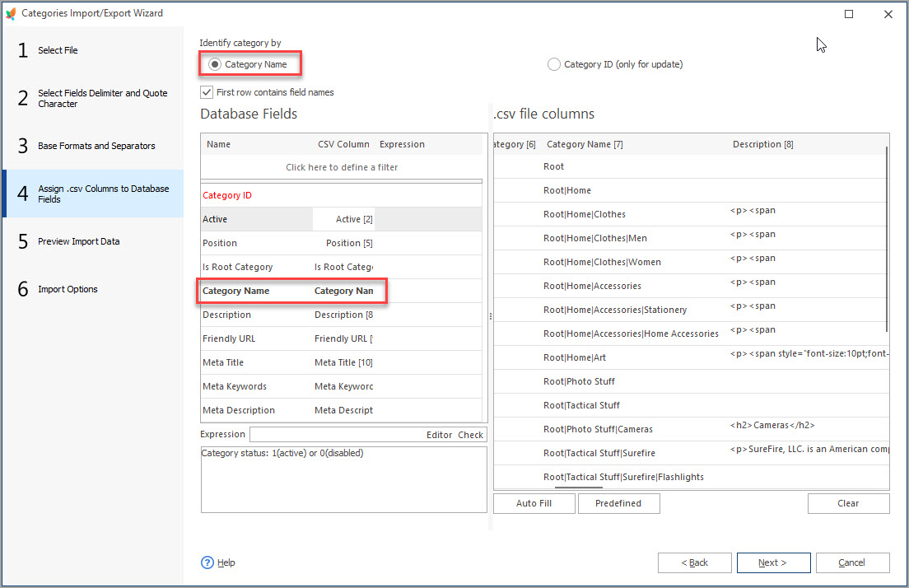The height and width of the screenshot is (588, 909).
Task: Select the Is Root Category field row
Action: click(342, 267)
